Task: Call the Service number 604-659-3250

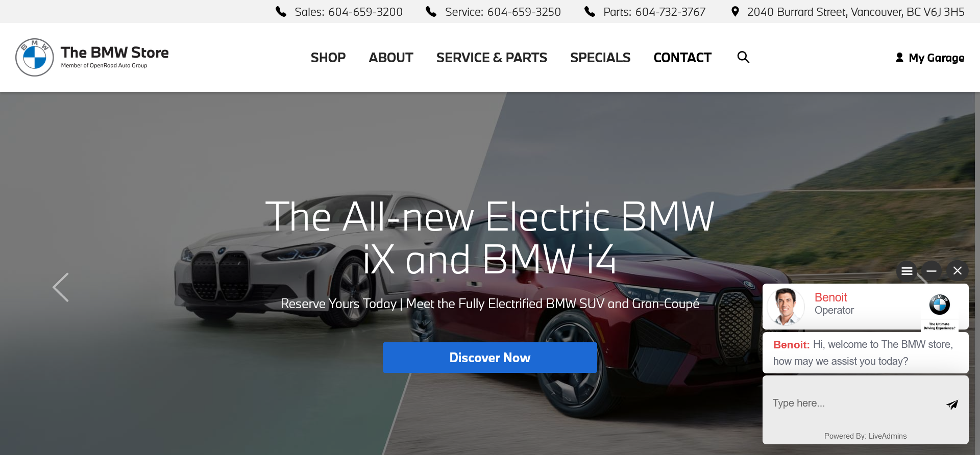Action: 524,12
